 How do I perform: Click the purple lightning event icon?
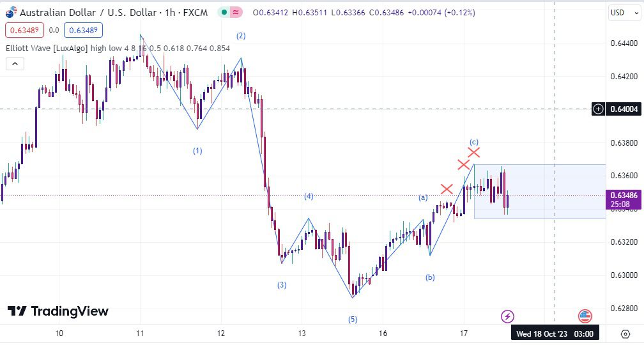pyautogui.click(x=508, y=317)
